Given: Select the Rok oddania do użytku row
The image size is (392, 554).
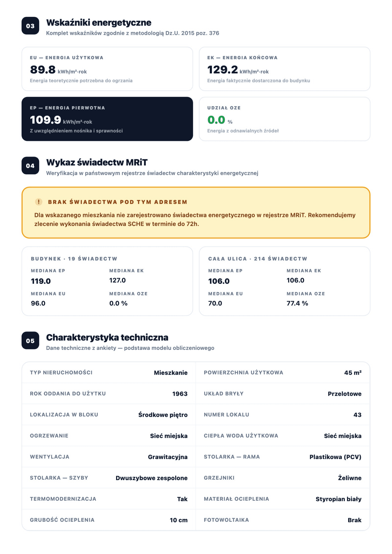Looking at the screenshot, I should pos(109,394).
